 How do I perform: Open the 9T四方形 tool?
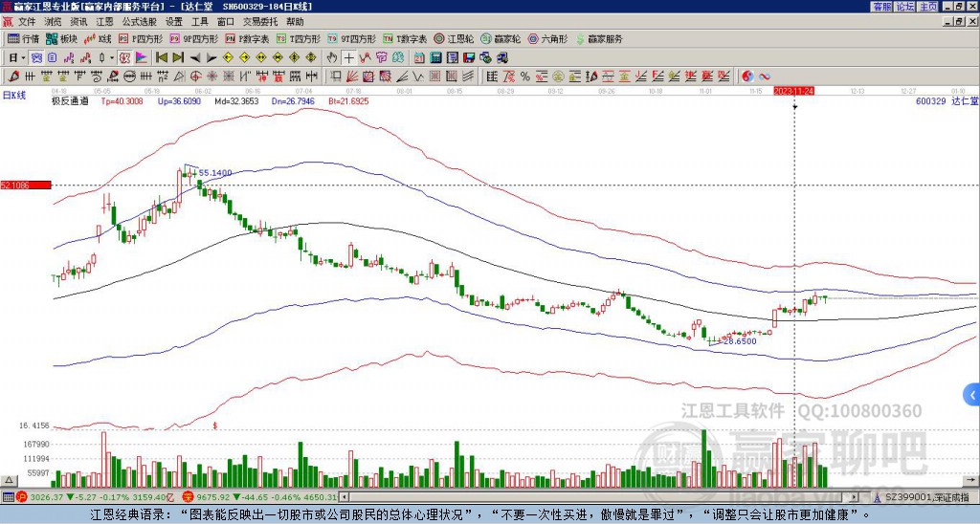click(352, 38)
